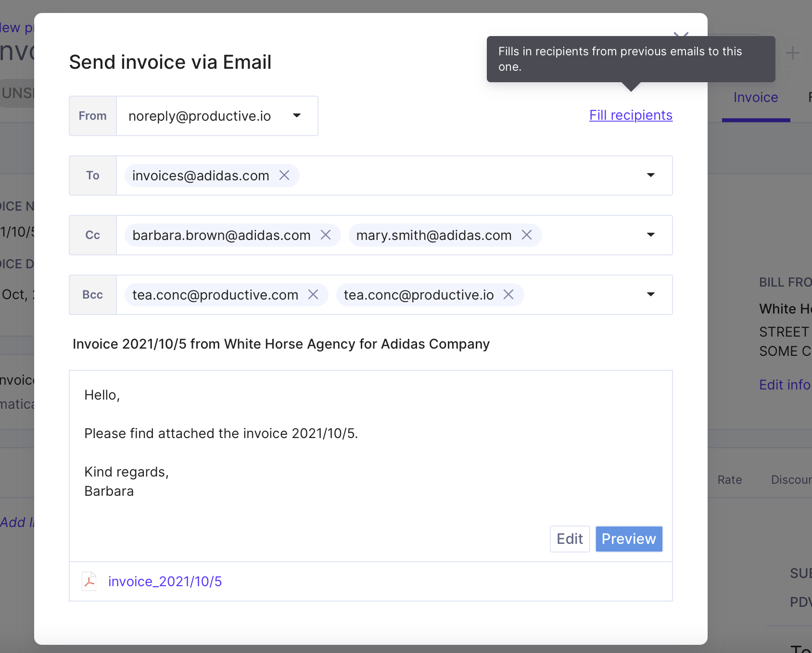The width and height of the screenshot is (812, 653).
Task: Click the Edit info link
Action: tap(785, 385)
